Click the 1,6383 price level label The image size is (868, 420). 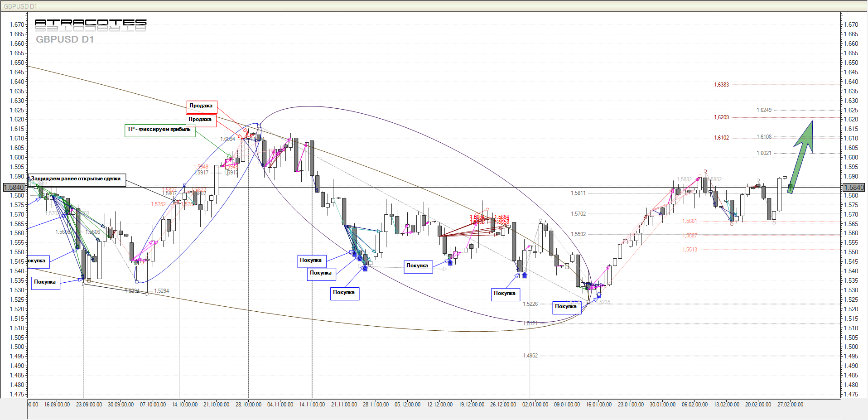coord(721,85)
